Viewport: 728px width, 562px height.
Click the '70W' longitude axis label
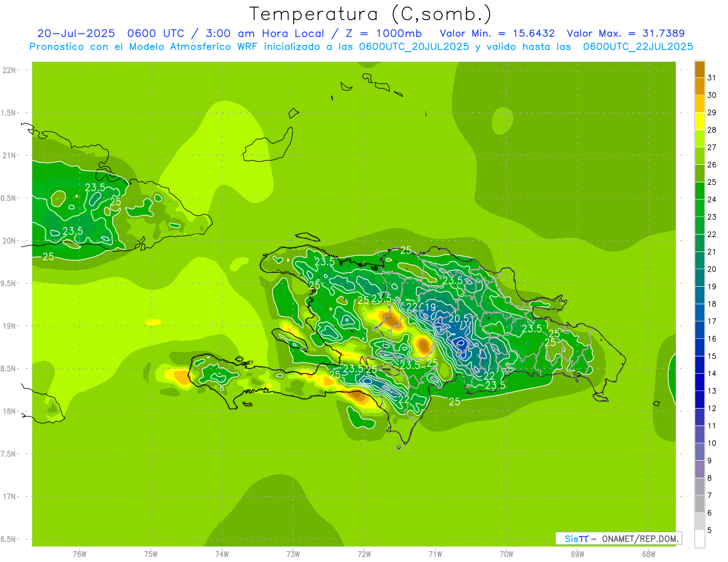[x=507, y=554]
